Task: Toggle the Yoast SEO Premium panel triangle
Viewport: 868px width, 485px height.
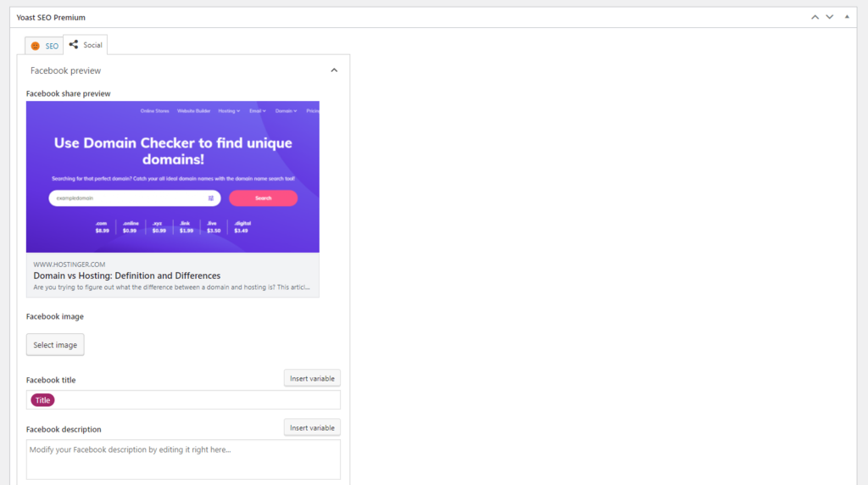Action: point(847,17)
